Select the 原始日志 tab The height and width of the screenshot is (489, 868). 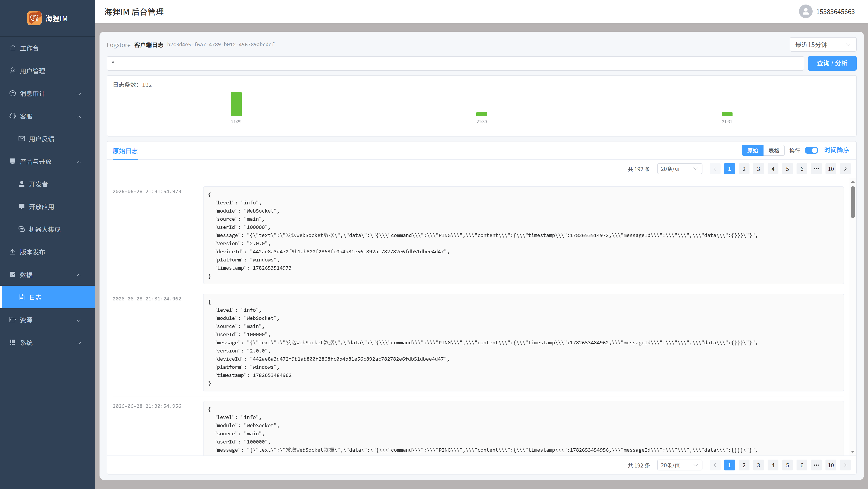click(x=125, y=151)
